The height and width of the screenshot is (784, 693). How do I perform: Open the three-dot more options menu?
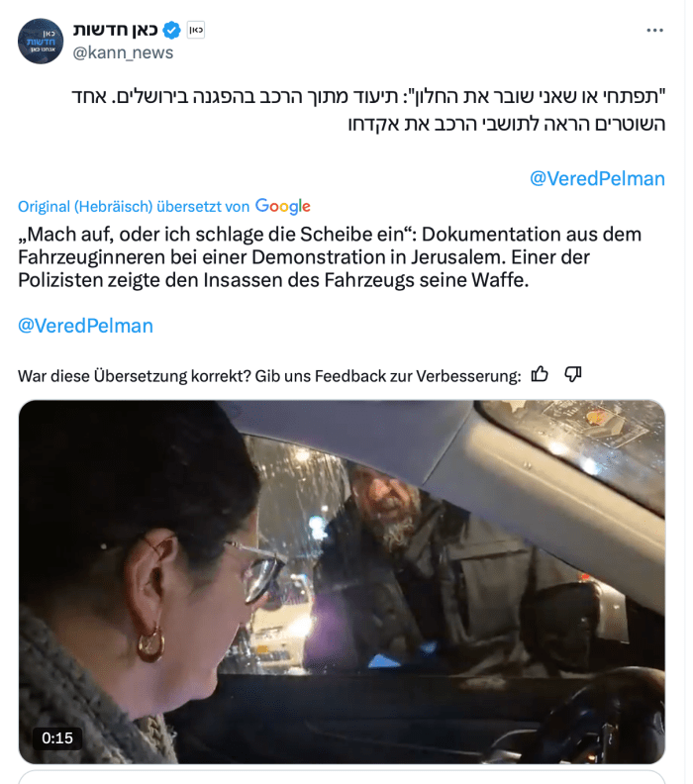654,31
